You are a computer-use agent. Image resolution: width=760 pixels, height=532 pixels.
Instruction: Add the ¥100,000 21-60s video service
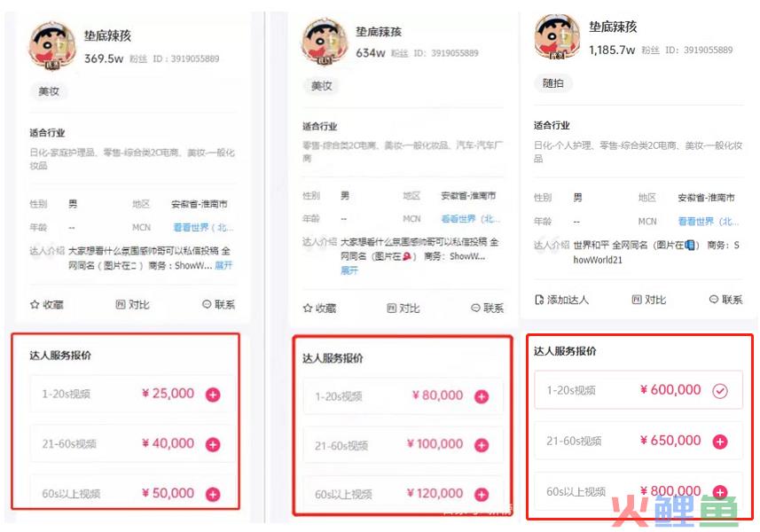482,445
